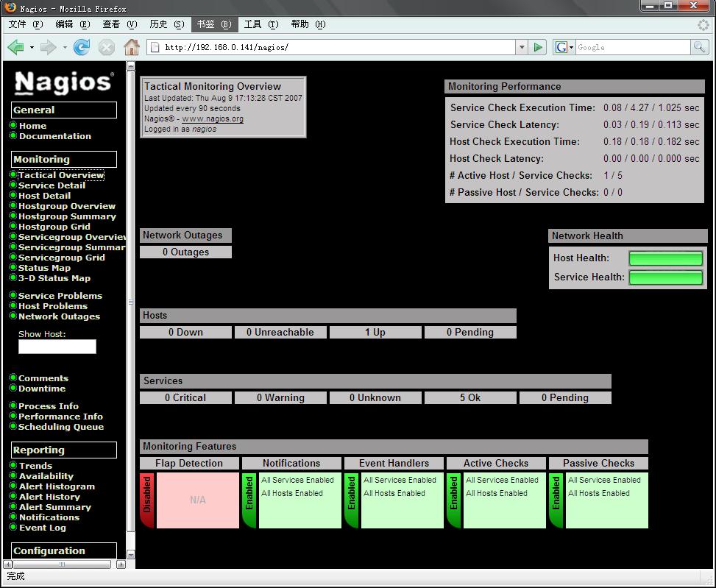
Task: Click the Google search input box
Action: coord(633,47)
